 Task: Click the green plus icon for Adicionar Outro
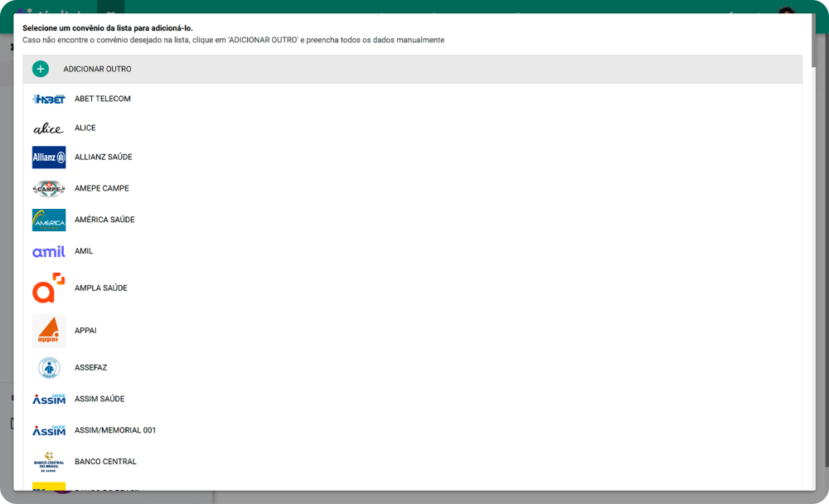click(x=41, y=69)
